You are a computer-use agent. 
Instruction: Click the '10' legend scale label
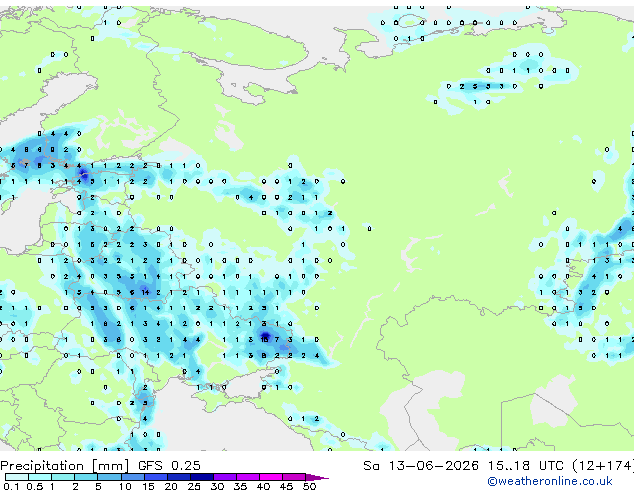[x=125, y=486]
